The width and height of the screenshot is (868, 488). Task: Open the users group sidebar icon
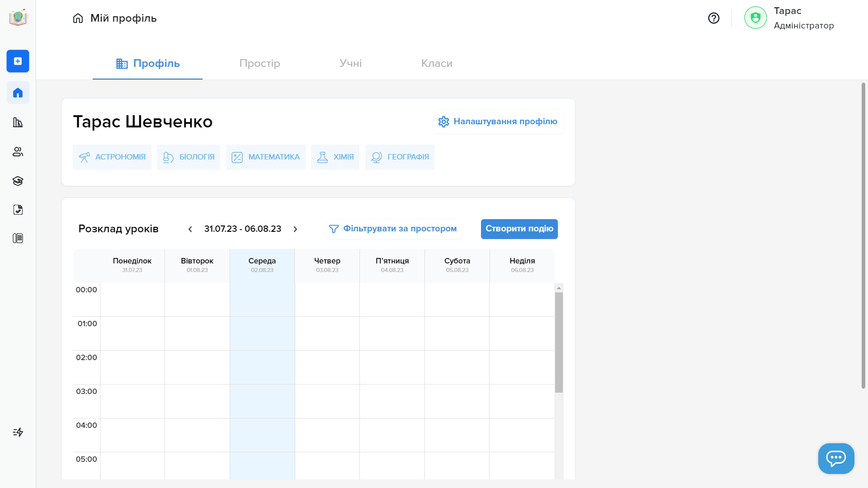[18, 152]
